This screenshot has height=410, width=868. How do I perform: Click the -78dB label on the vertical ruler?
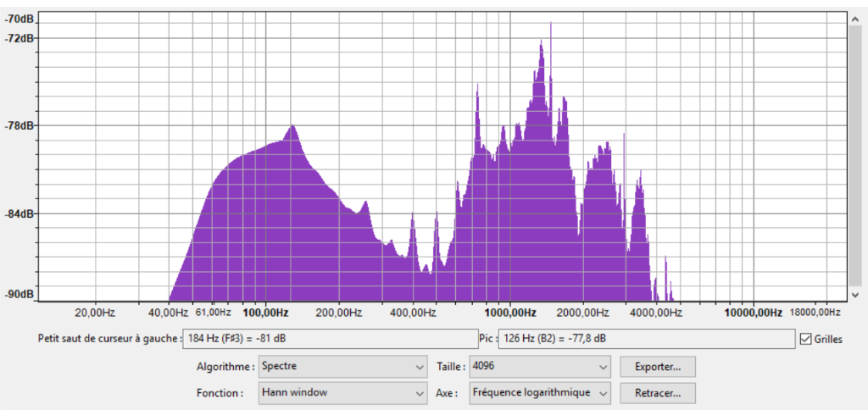[x=18, y=125]
